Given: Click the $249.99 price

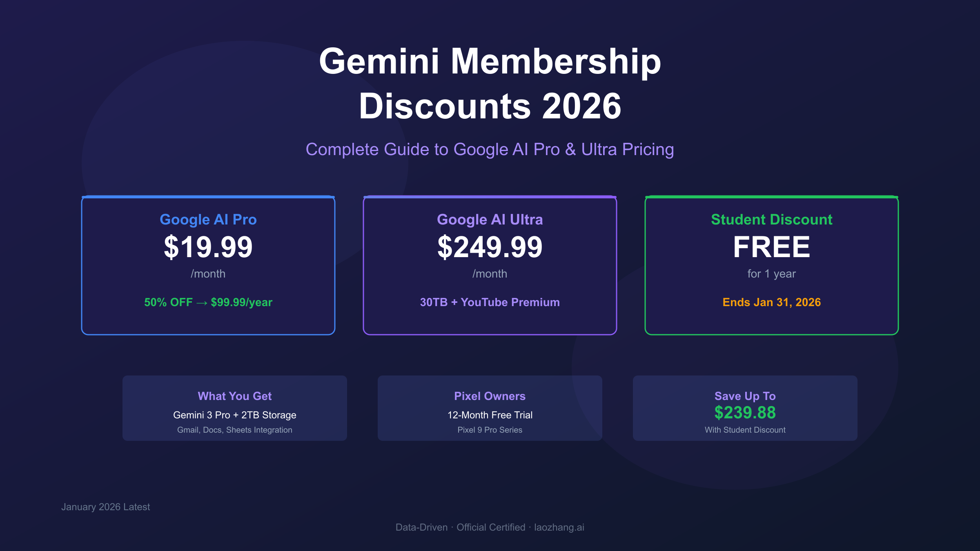Looking at the screenshot, I should point(490,247).
